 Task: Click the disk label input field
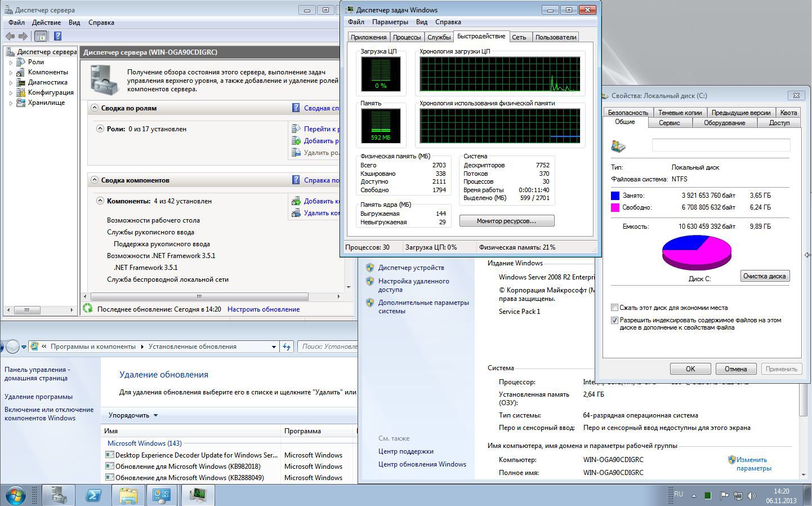pyautogui.click(x=721, y=145)
